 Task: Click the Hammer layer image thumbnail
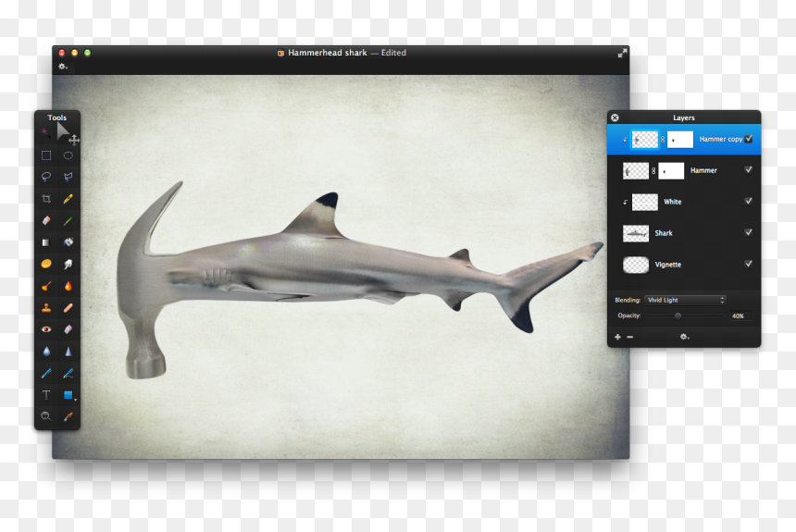point(636,170)
